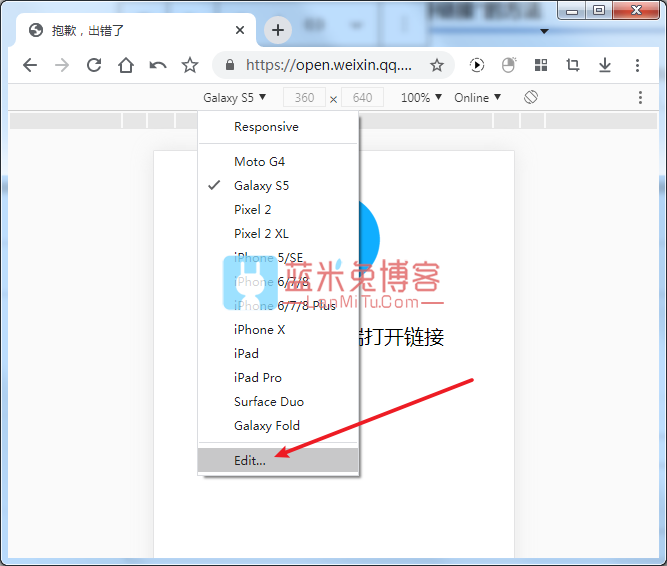Viewport: 667px width, 566px height.
Task: Open the browser three-dot menu
Action: [637, 65]
